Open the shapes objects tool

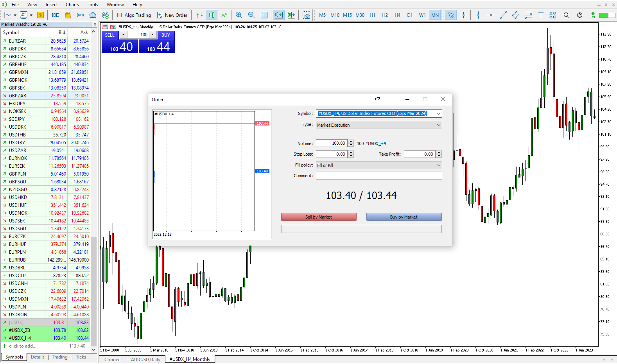coord(552,15)
